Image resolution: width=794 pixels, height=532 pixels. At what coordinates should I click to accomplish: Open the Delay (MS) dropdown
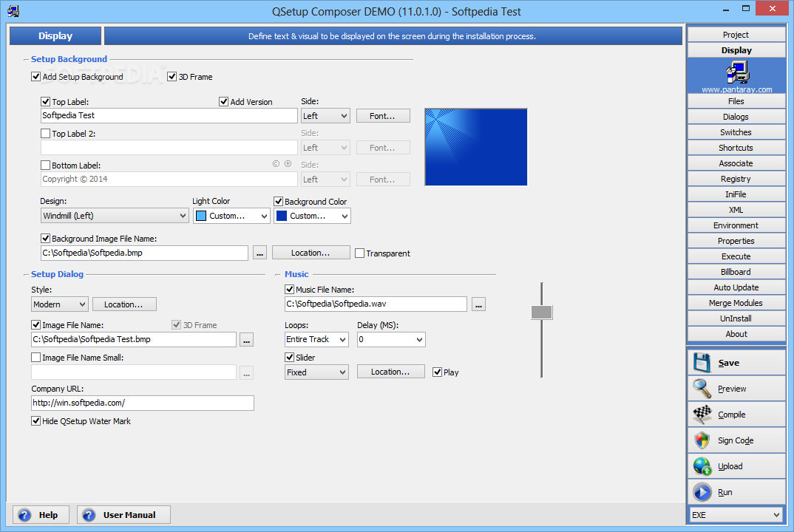click(x=391, y=339)
